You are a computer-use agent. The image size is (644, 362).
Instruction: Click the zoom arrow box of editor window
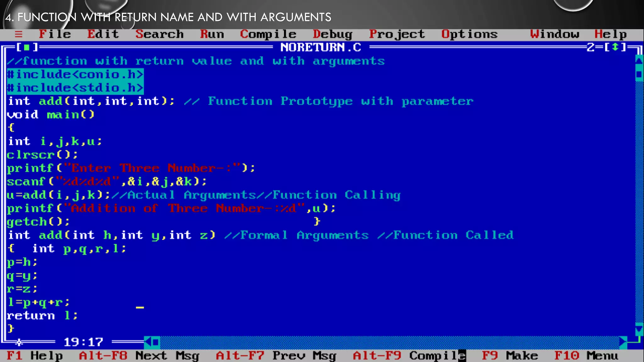click(x=615, y=47)
